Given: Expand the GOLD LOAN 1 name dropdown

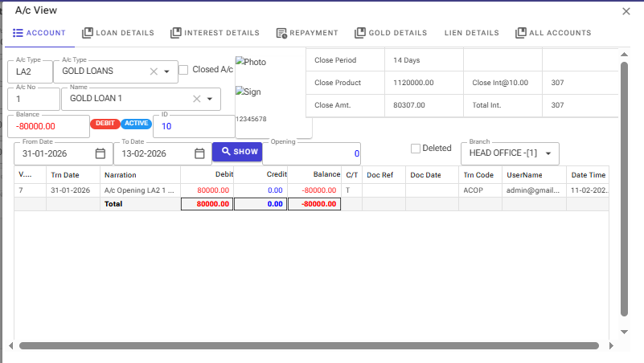Looking at the screenshot, I should (210, 99).
